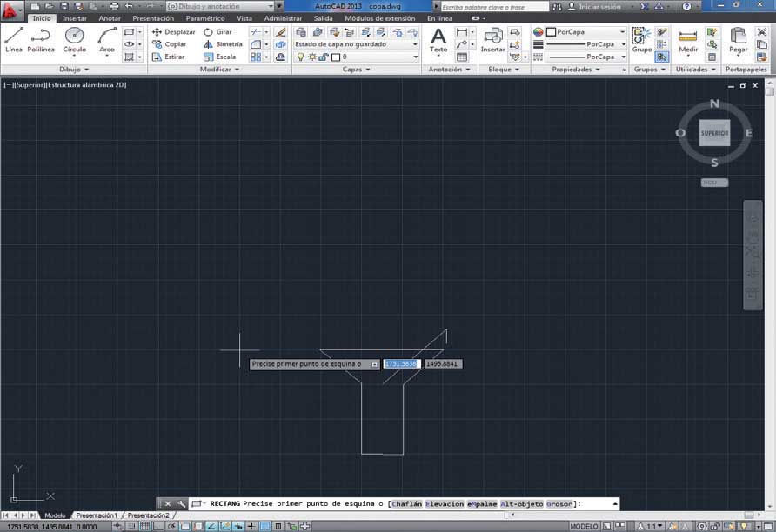The width and height of the screenshot is (776, 532).
Task: Expand the Dibujo panel
Action: pos(74,70)
